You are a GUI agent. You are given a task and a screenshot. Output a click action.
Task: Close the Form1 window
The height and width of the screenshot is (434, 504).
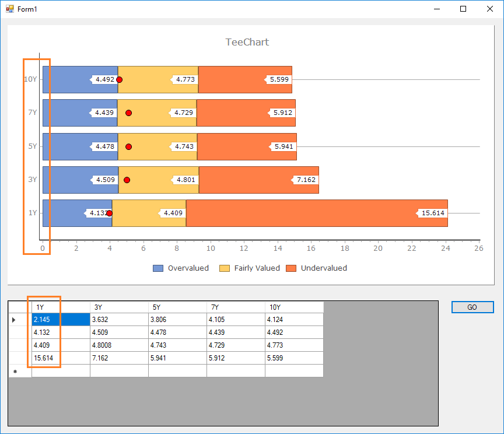[489, 9]
